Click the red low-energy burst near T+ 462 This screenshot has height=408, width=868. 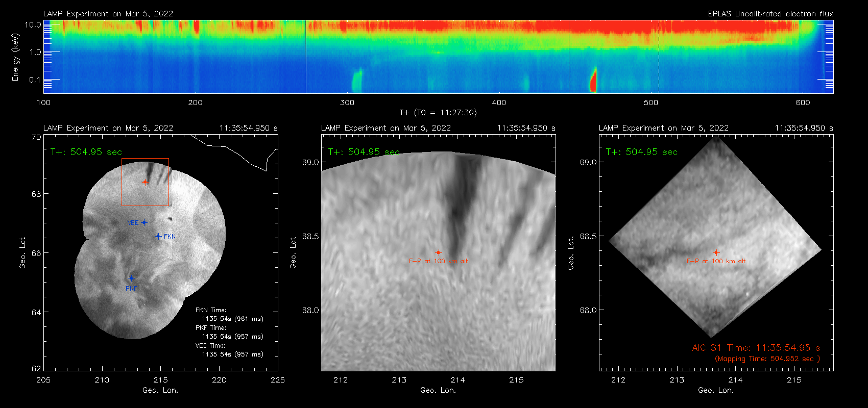point(593,80)
